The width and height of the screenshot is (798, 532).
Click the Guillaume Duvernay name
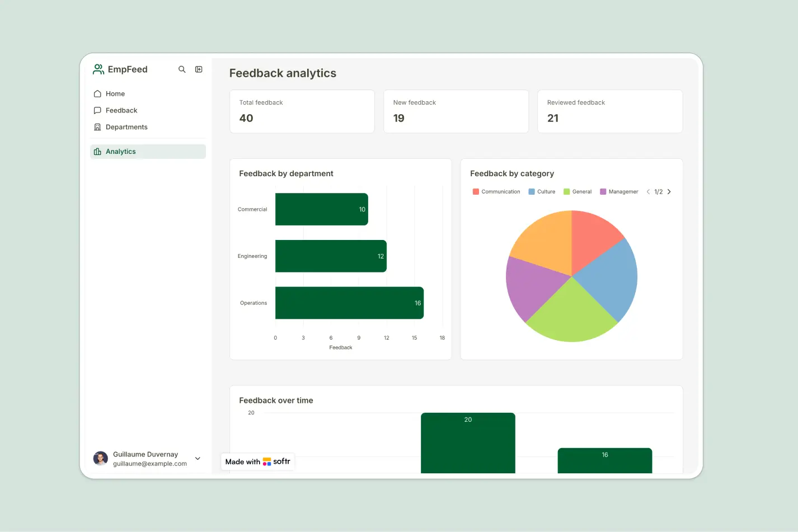pos(145,454)
